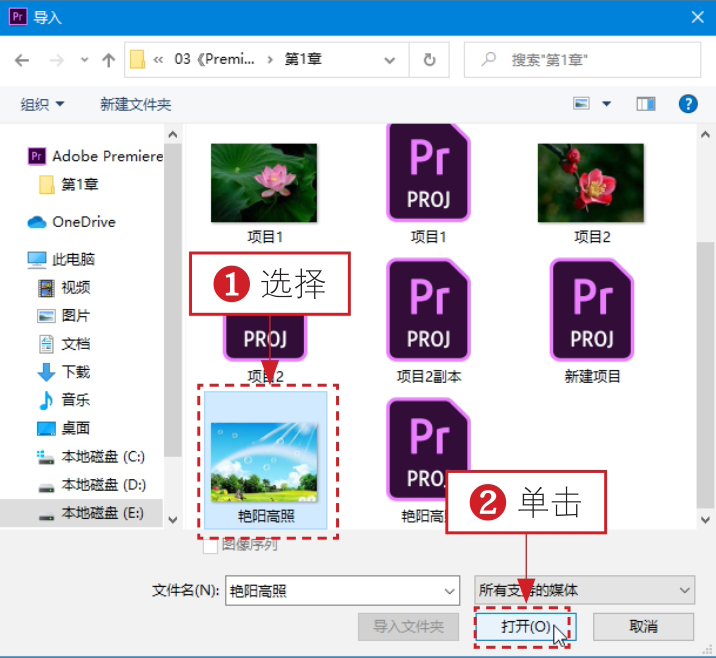Viewport: 716px width, 658px height.
Task: Click the 导入文件夹 button
Action: tap(408, 626)
